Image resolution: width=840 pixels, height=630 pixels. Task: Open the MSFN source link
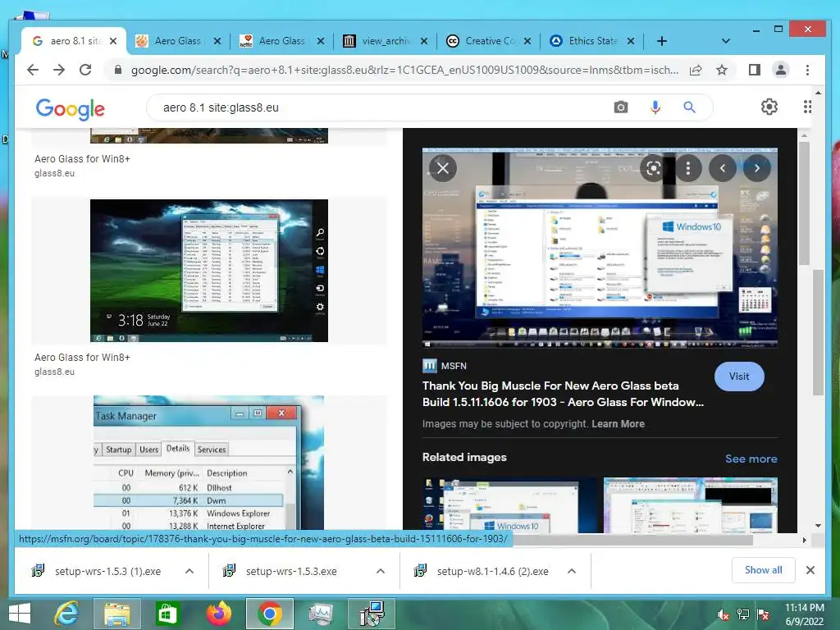tap(445, 366)
